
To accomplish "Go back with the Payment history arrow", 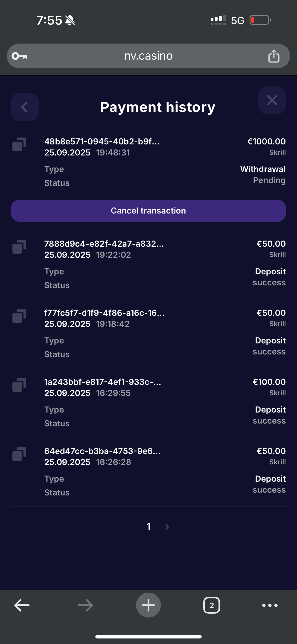I will 25,107.
